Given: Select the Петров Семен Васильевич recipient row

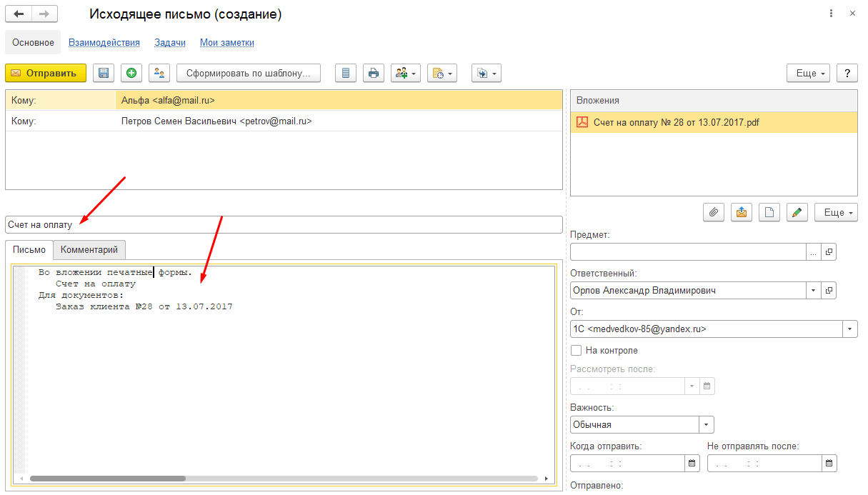Looking at the screenshot, I should 284,121.
